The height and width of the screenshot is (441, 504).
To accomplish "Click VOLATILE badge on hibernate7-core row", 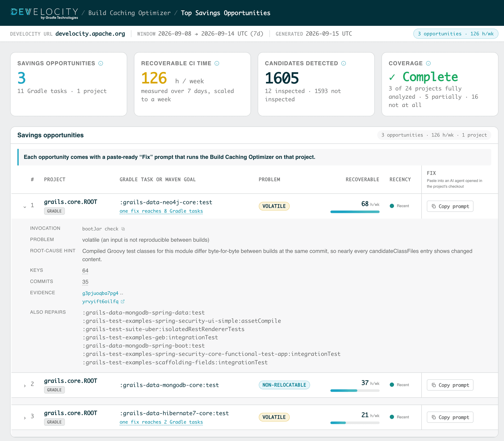I will 274,417.
